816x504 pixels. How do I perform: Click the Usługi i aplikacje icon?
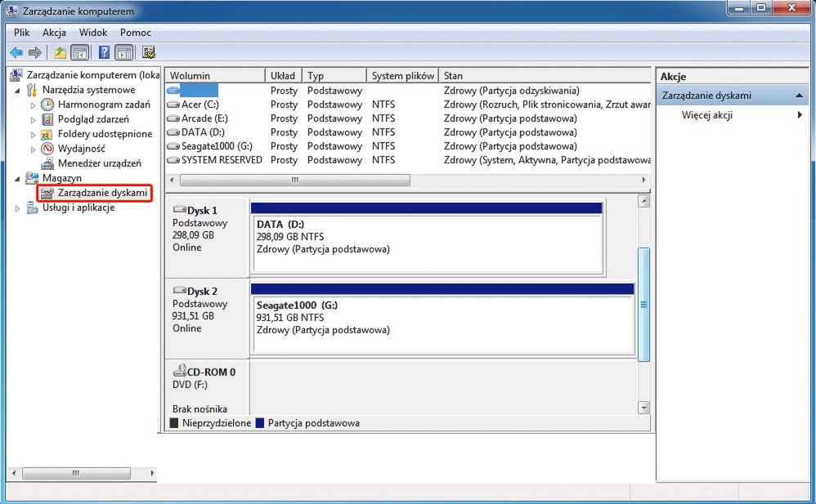(32, 207)
